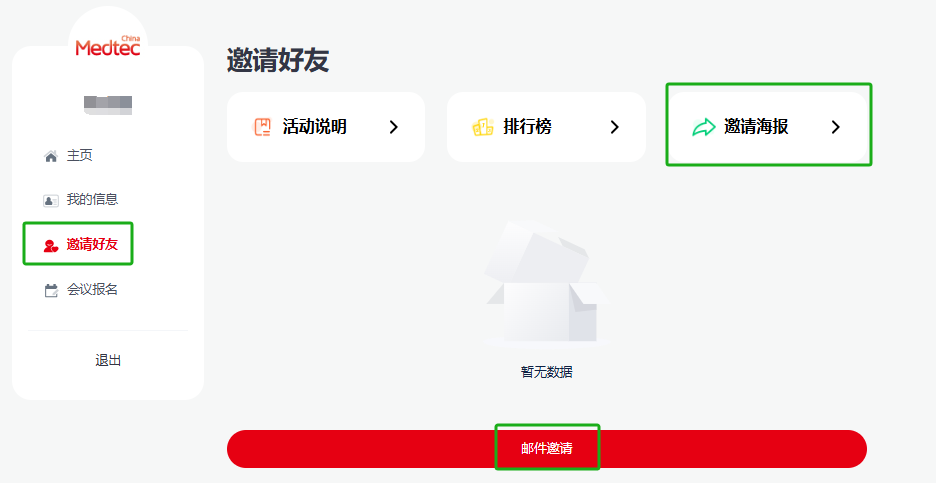Open the 主页 sidebar menu item
Image resolution: width=936 pixels, height=483 pixels.
(x=79, y=156)
